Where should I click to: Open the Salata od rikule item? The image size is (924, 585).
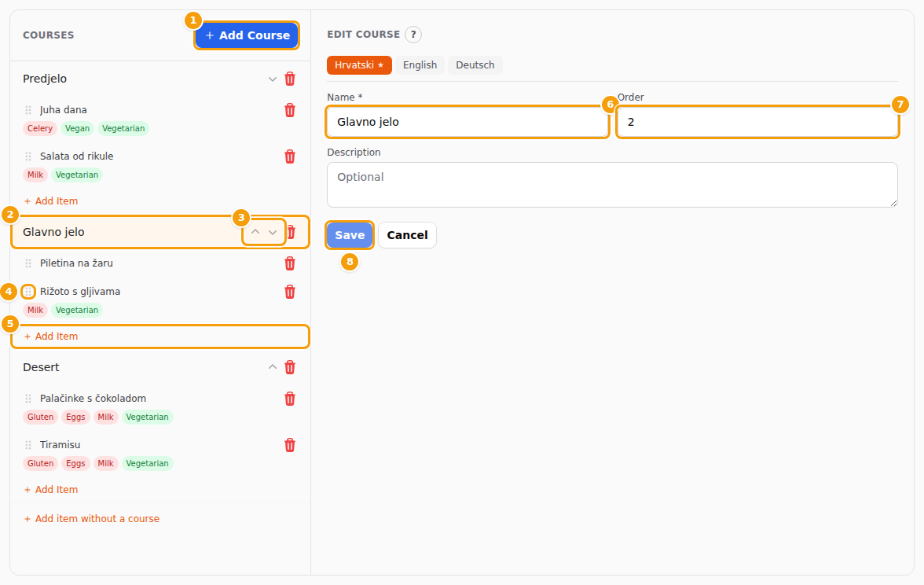click(x=77, y=157)
